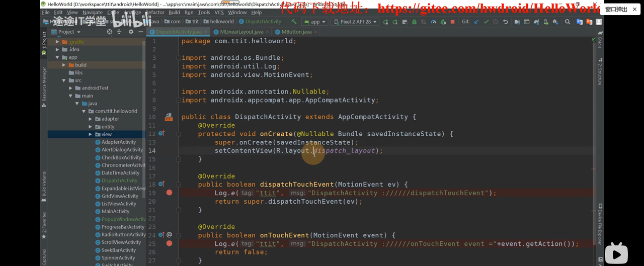Click the Git Rollback undo arrow
This screenshot has width=644, height=266.
tap(506, 22)
